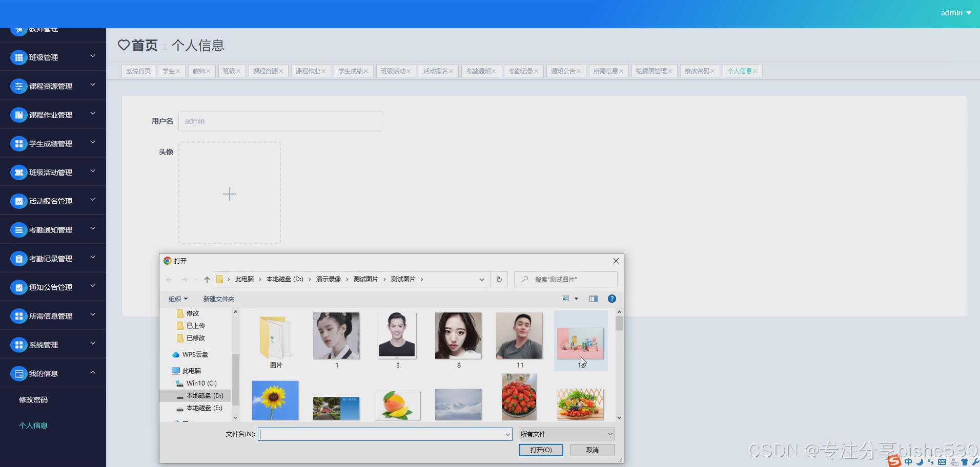The image size is (980, 467).
Task: Close the 轮播图管理 tab with its x
Action: point(670,71)
